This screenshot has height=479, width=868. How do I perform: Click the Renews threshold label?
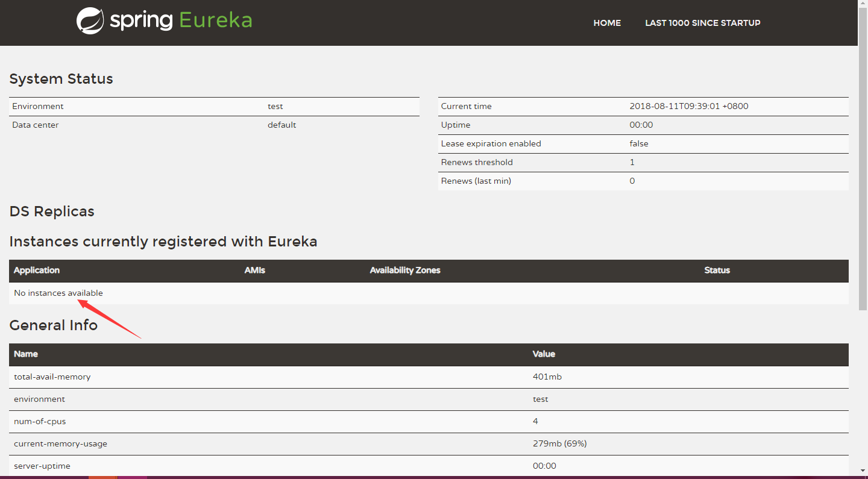477,162
